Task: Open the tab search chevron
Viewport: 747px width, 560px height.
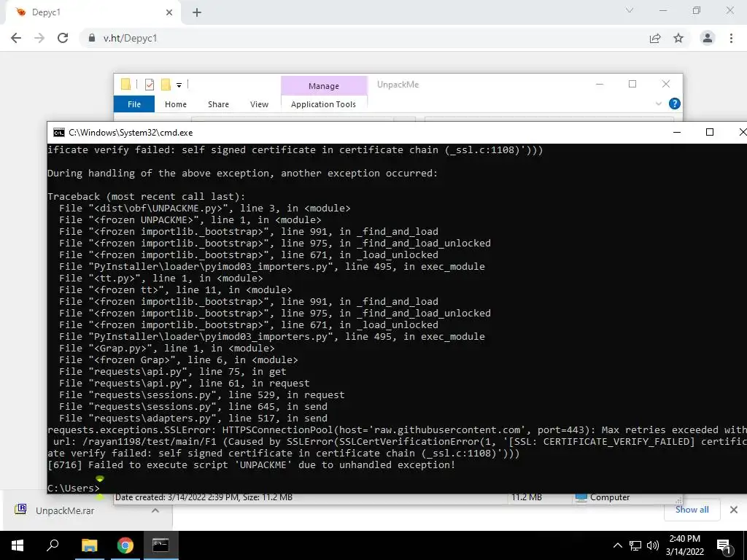Action: tap(630, 10)
